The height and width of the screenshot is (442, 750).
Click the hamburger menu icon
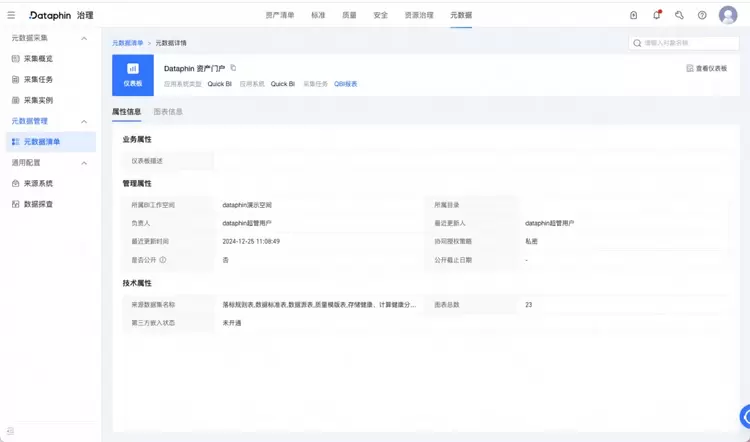pyautogui.click(x=11, y=15)
